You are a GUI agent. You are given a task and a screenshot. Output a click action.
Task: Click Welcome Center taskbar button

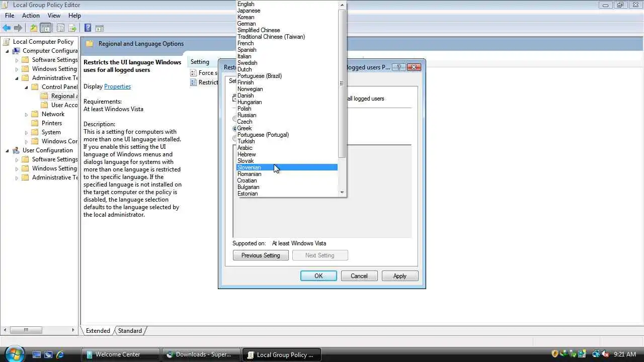pos(120,354)
